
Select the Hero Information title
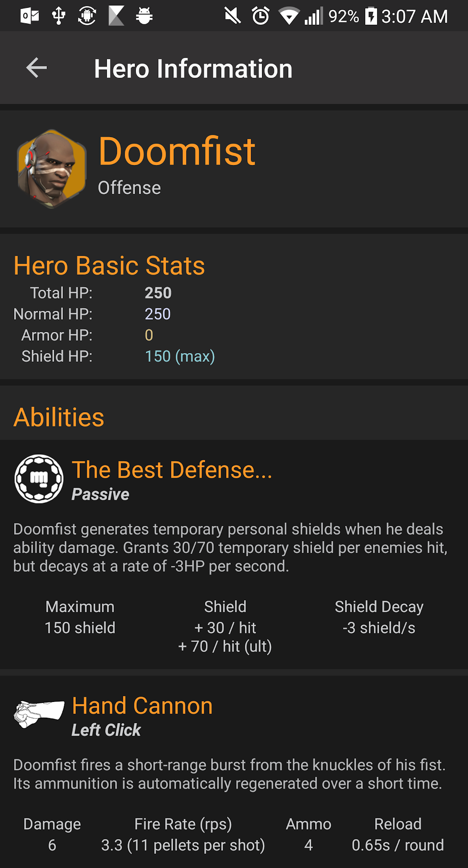coord(193,69)
